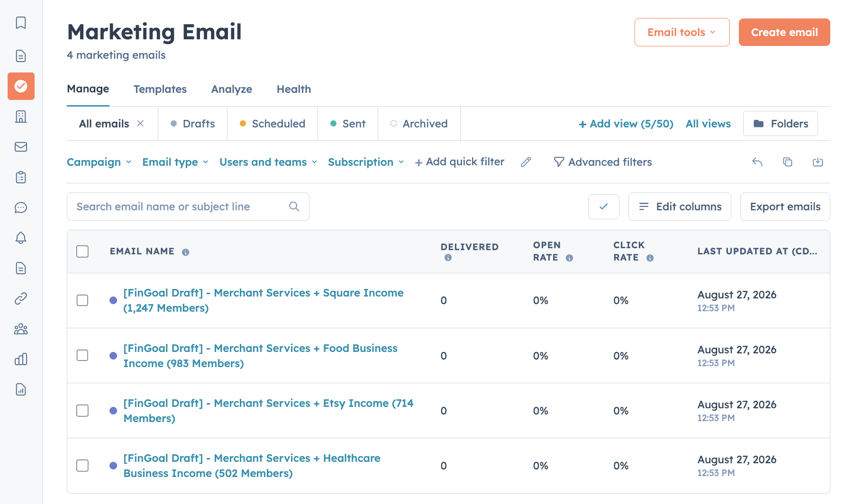Toggle the select-all emails header checkbox
Viewport: 854px width, 504px height.
[82, 252]
